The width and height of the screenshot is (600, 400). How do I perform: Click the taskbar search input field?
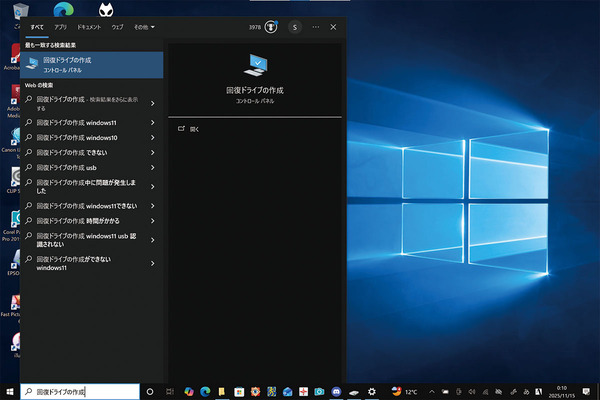(80, 392)
